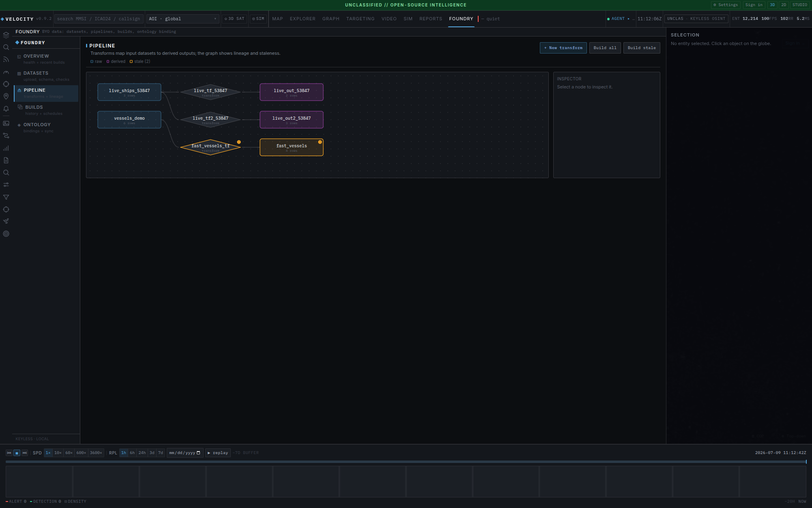Select DATASETS in Foundry sidebar
Viewport: 812px width, 508px height.
[46, 76]
